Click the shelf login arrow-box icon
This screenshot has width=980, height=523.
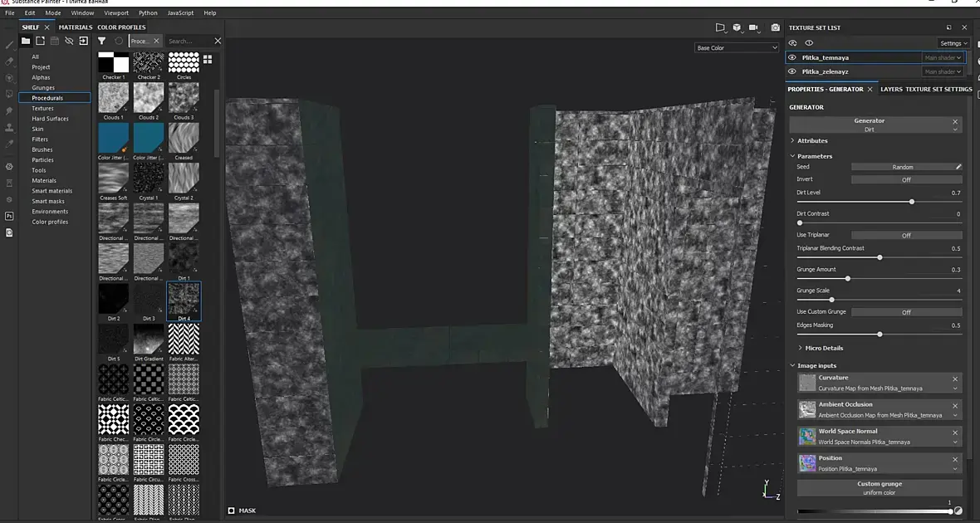click(x=83, y=41)
